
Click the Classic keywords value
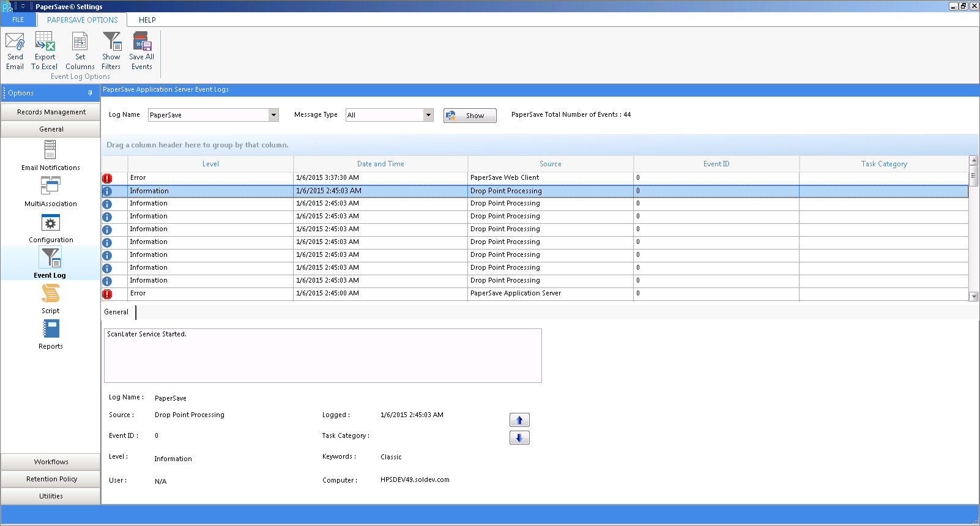pos(391,457)
